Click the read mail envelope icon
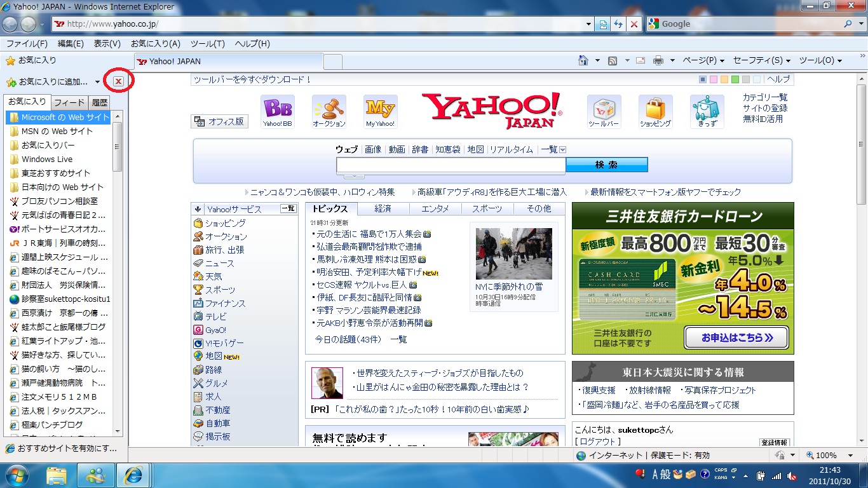Screen dimensions: 868x488 641,60
